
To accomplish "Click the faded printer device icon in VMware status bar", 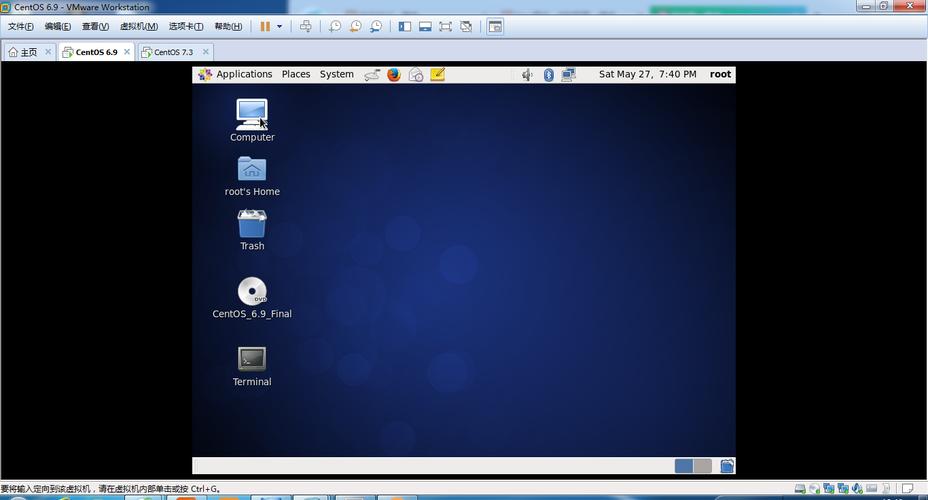I will 886,489.
